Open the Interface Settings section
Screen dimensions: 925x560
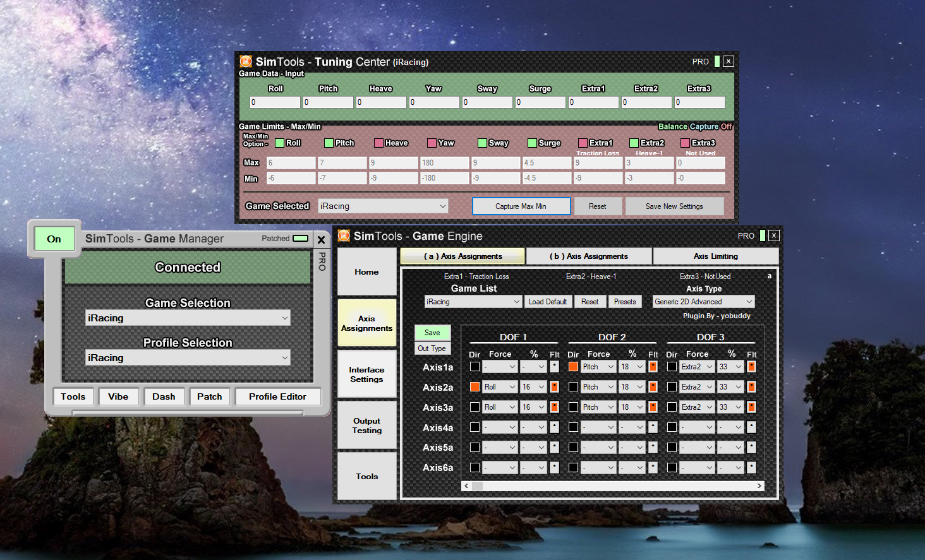(366, 374)
